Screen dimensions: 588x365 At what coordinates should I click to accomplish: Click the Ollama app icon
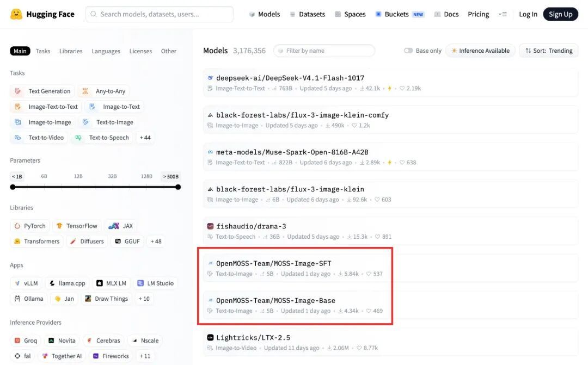tap(17, 299)
